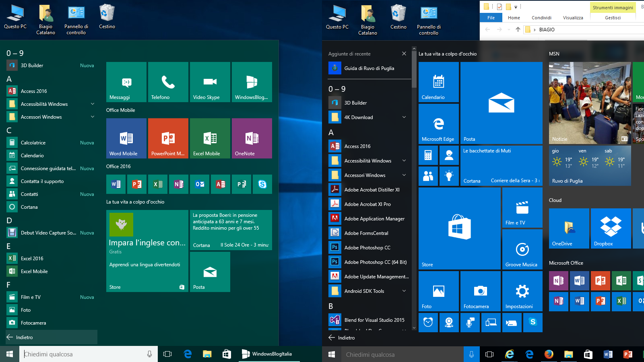
Task: Click the small Publisher tile under Office 2016
Action: (242, 184)
